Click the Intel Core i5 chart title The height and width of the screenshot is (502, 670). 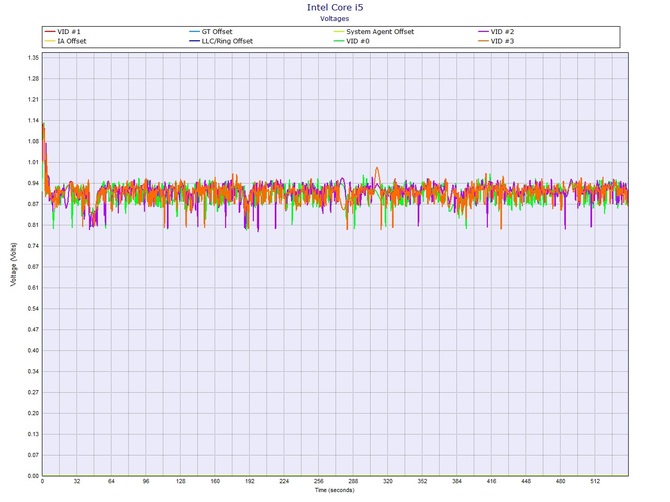coord(335,7)
